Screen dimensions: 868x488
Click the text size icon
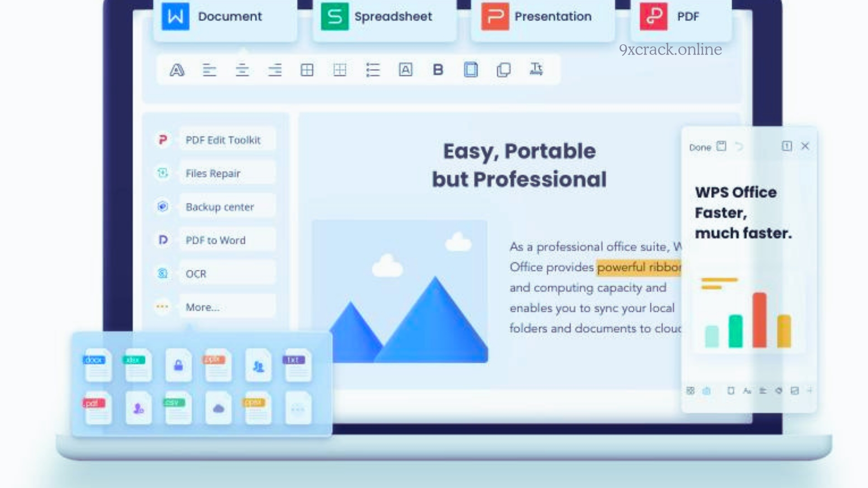pos(536,69)
